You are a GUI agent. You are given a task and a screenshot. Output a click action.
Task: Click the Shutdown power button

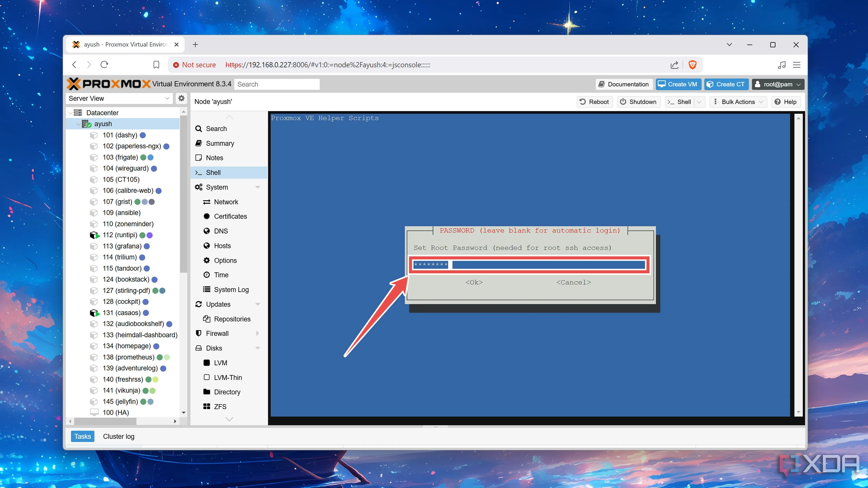click(638, 102)
